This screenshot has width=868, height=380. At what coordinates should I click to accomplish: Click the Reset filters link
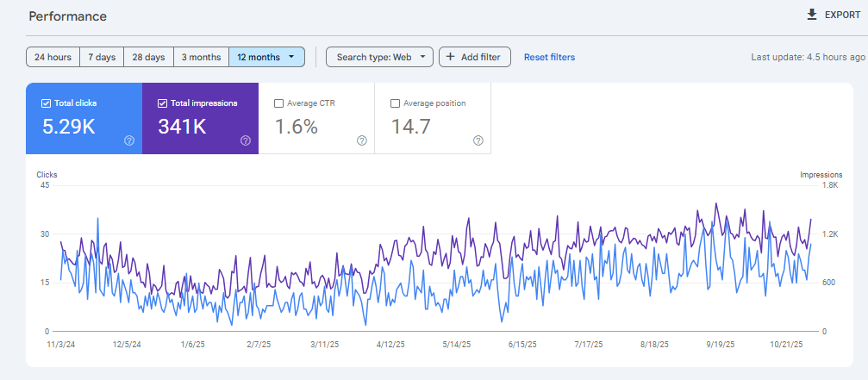[549, 58]
